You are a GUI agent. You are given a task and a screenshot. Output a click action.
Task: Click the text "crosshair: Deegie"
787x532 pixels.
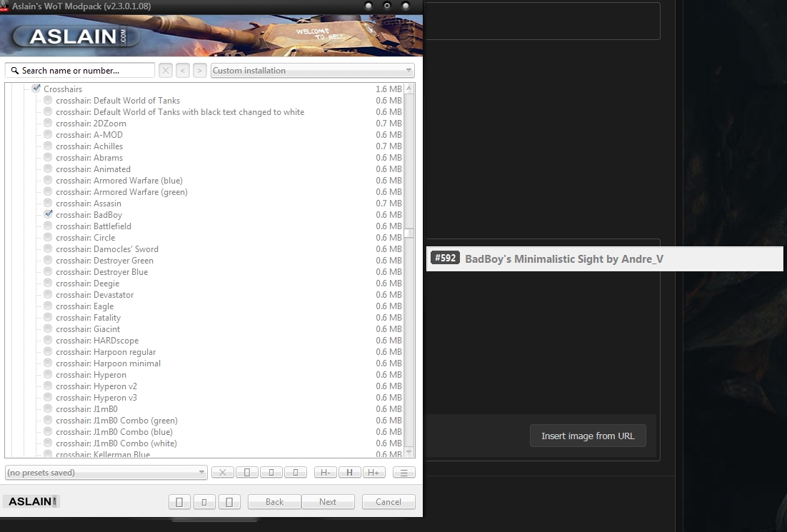point(87,283)
